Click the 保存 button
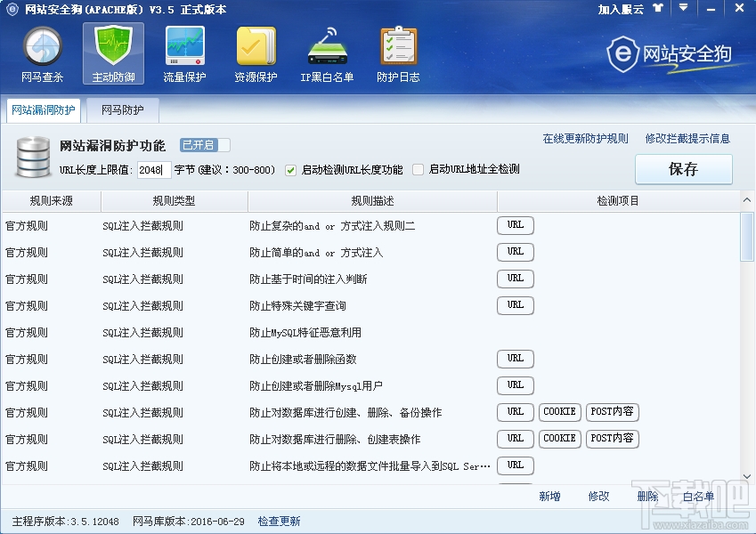The height and width of the screenshot is (534, 756). tap(684, 169)
